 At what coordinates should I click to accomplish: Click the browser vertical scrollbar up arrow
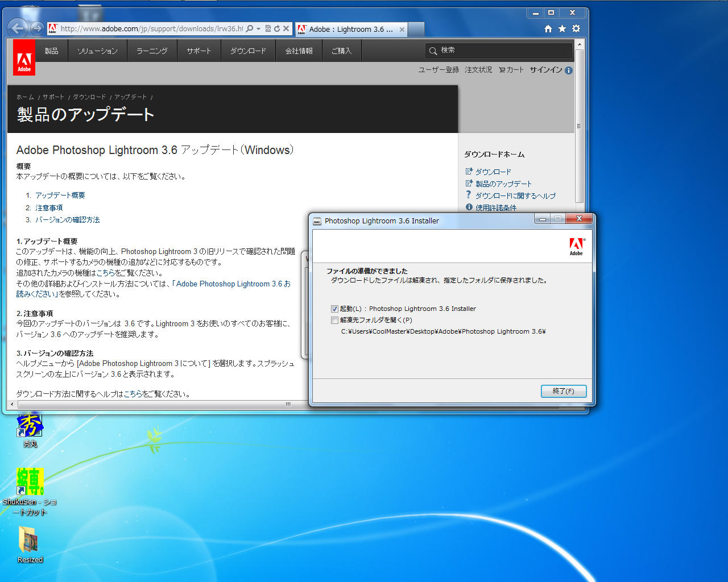[579, 44]
